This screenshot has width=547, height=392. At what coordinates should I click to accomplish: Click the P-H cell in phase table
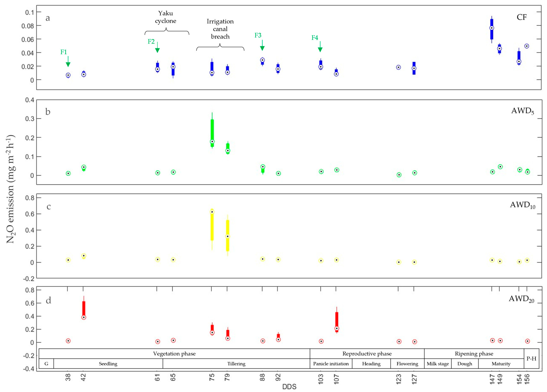531,358
